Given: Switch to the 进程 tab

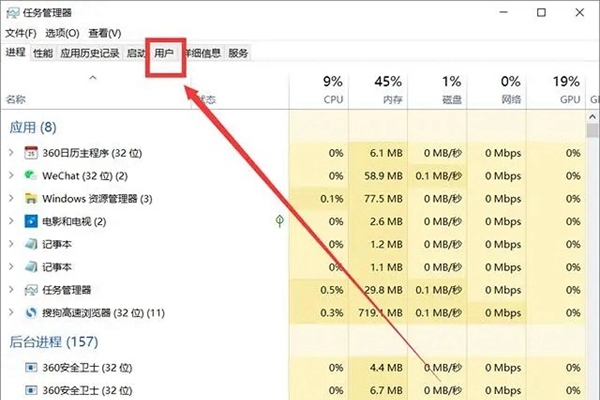Looking at the screenshot, I should pos(15,52).
